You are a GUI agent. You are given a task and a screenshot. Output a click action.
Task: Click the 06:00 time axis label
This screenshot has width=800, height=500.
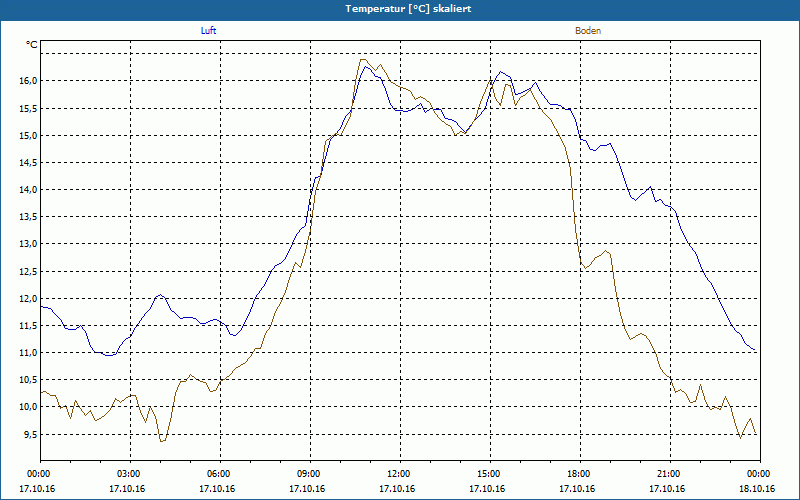pyautogui.click(x=220, y=474)
